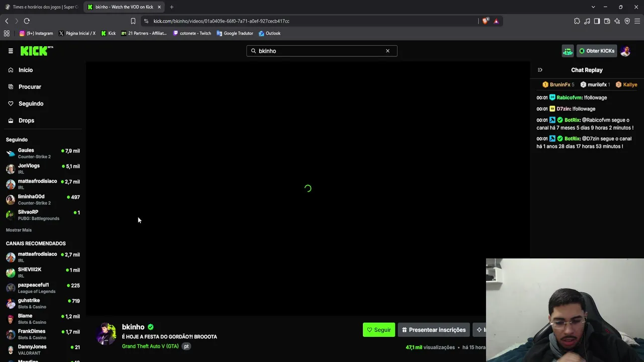Open the SHEVIII2K recommended channel
This screenshot has height=362, width=644.
coord(43,273)
